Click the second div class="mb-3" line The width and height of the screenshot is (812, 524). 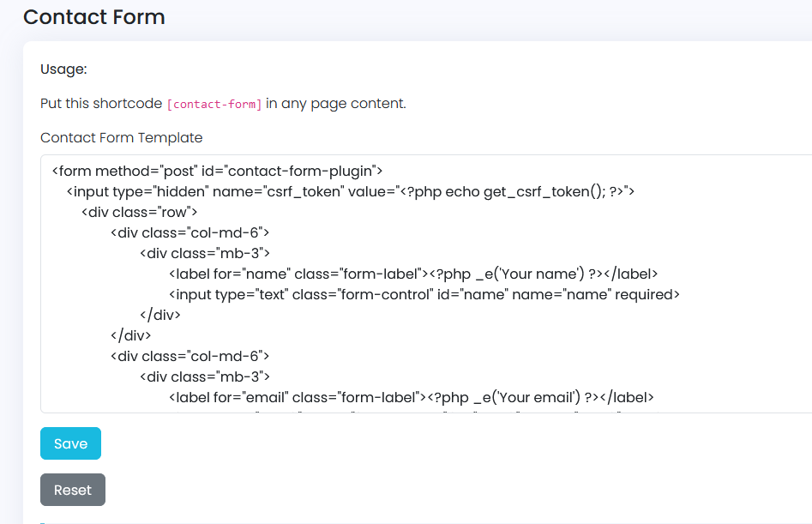pyautogui.click(x=205, y=376)
